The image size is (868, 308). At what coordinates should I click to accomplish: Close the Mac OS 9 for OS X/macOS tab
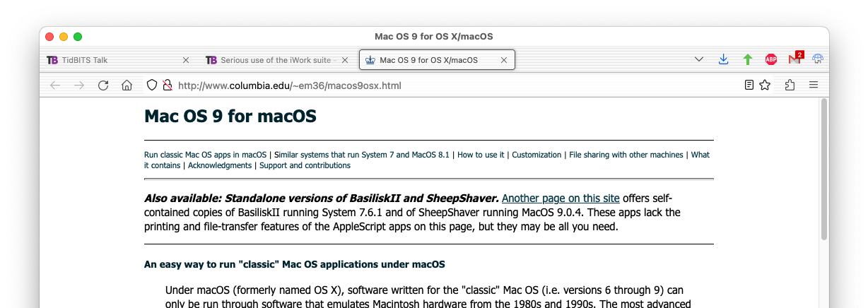[504, 60]
